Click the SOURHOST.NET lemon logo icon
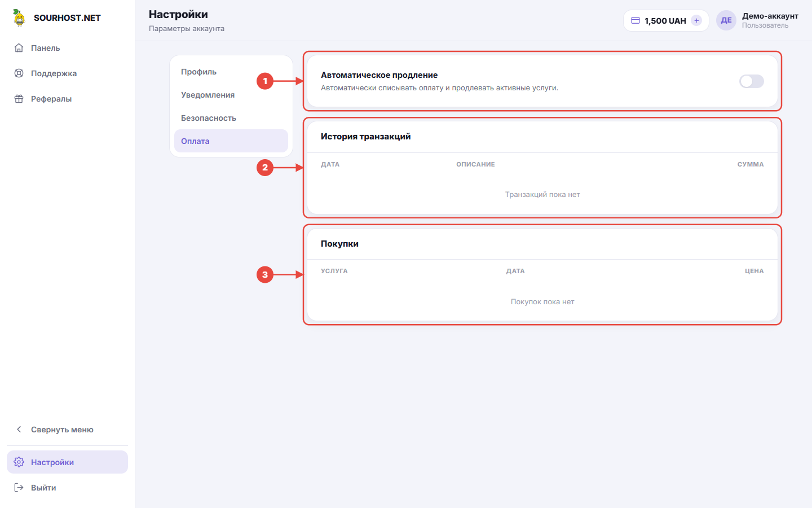 click(x=19, y=17)
